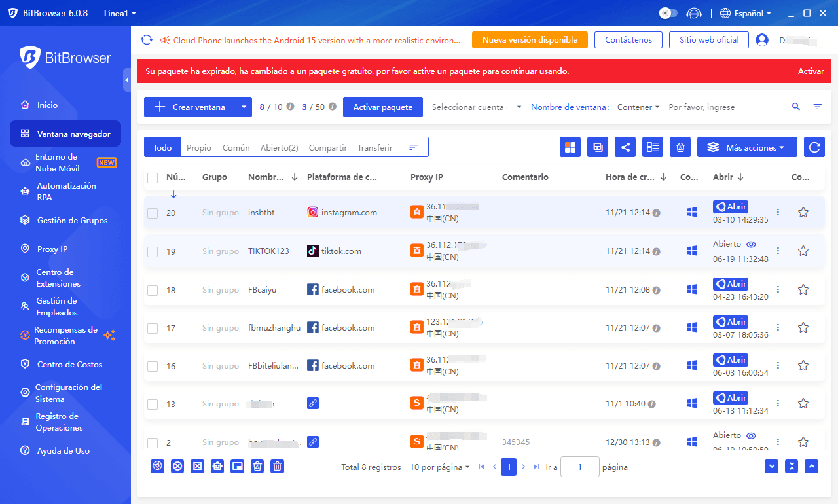Image resolution: width=838 pixels, height=504 pixels.
Task: Click the Activar paquete button
Action: (x=383, y=107)
